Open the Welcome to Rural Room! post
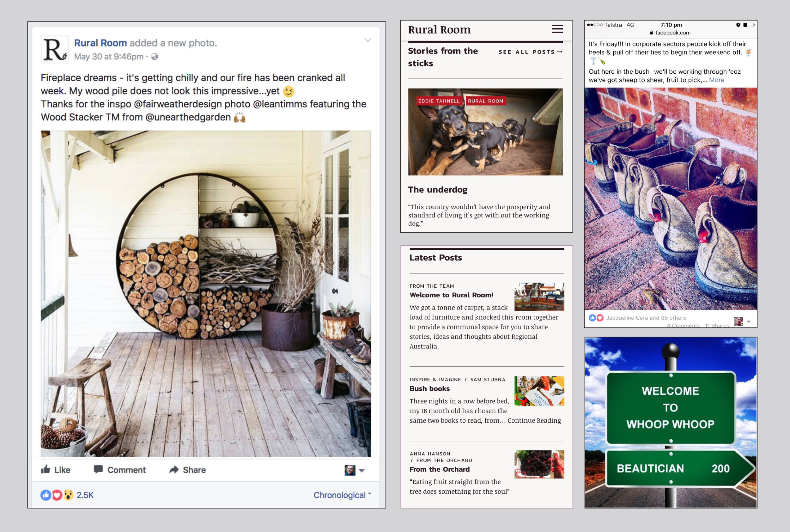 click(x=451, y=295)
